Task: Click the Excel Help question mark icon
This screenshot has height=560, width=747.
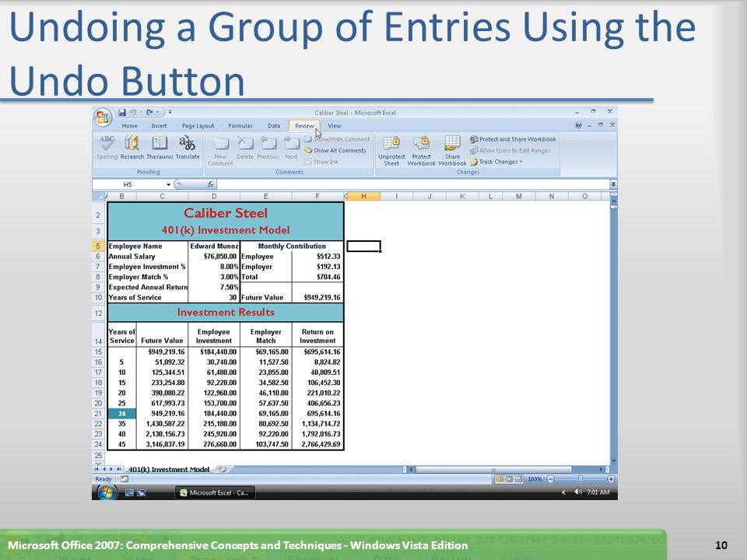Action: point(578,125)
